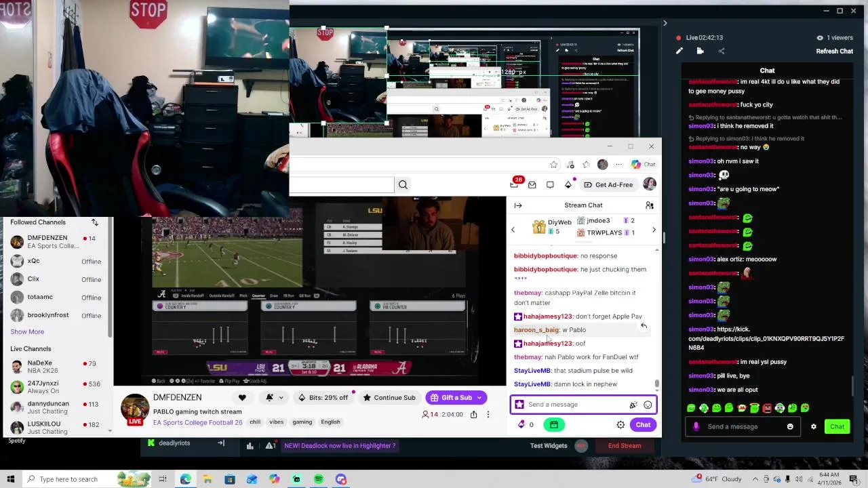Image resolution: width=868 pixels, height=488 pixels.
Task: Share the stream with the share icon
Action: pyautogui.click(x=473, y=414)
